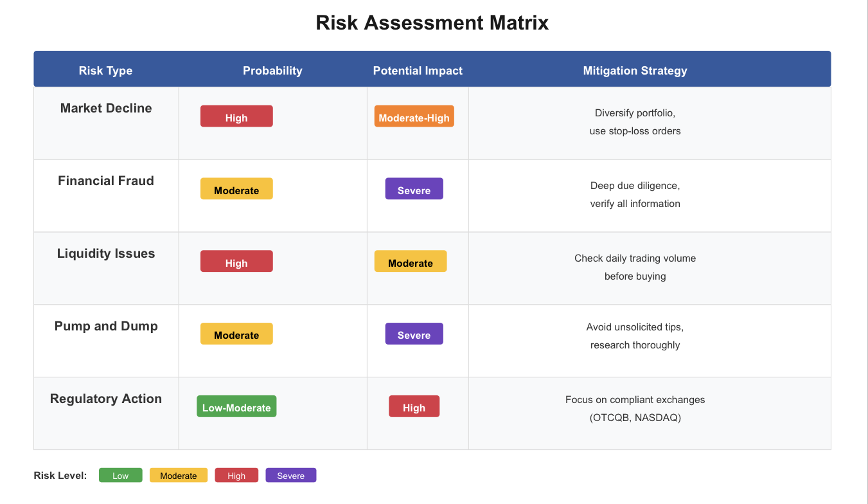Select the green Low legend swatch
Image resolution: width=868 pixels, height=504 pixels.
(121, 475)
